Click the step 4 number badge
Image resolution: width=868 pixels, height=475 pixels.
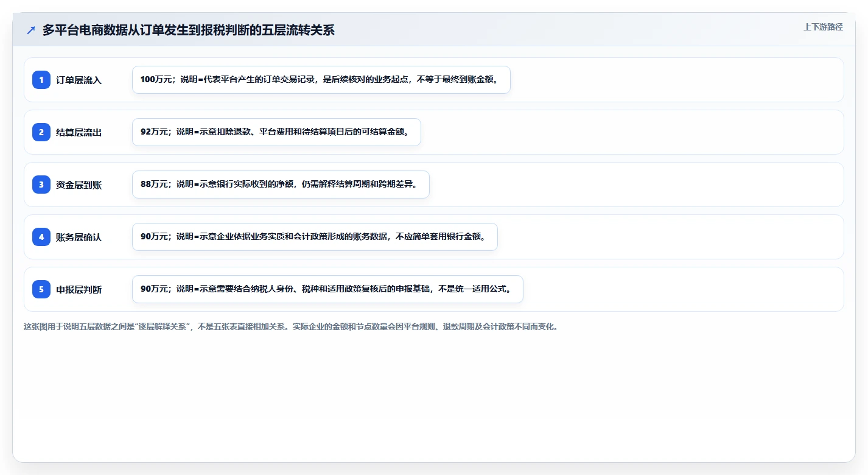coord(41,237)
